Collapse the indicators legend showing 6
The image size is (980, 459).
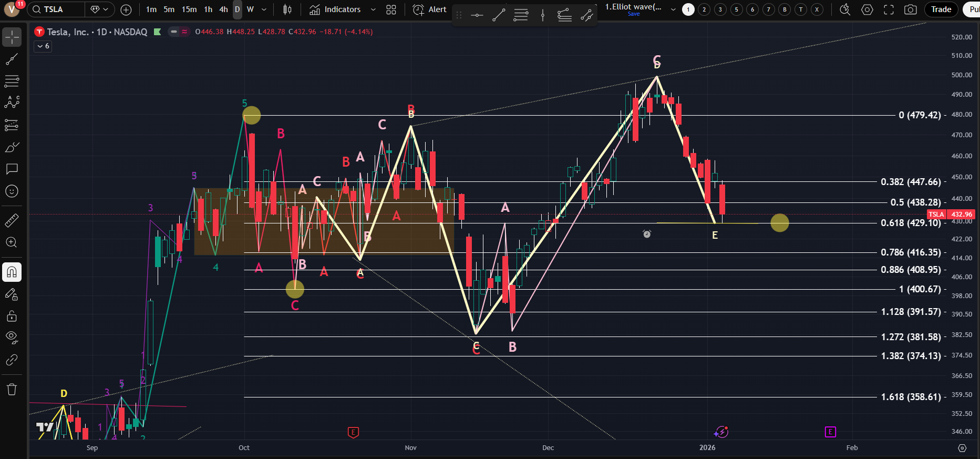pos(43,46)
